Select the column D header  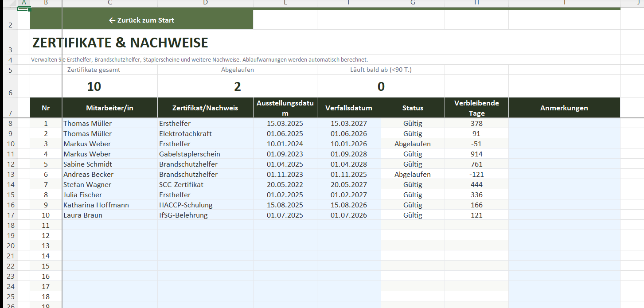205,3
